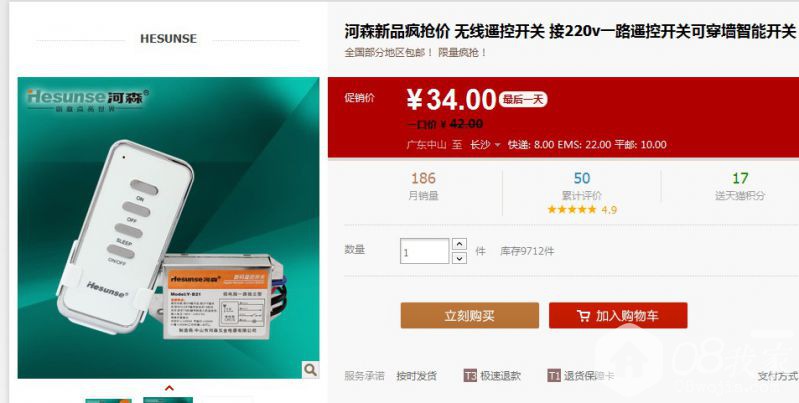Click the 立刻购买 buy now button
Image resolution: width=799 pixels, height=403 pixels.
point(469,315)
